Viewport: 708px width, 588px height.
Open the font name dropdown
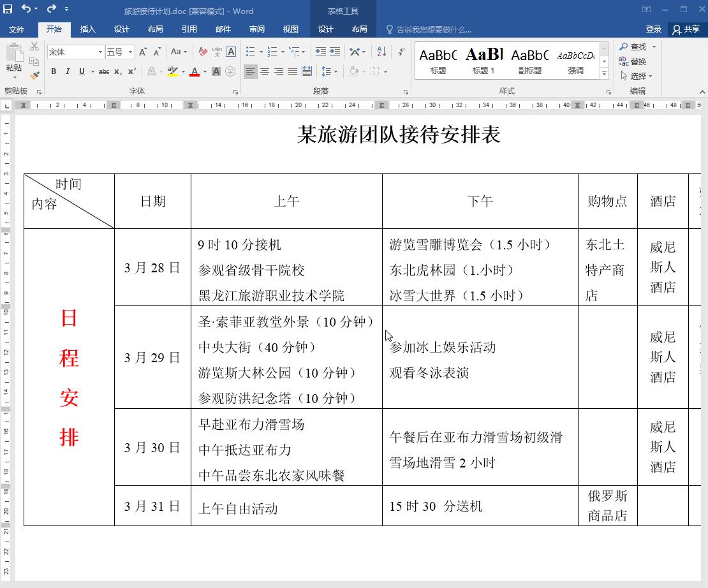click(100, 52)
